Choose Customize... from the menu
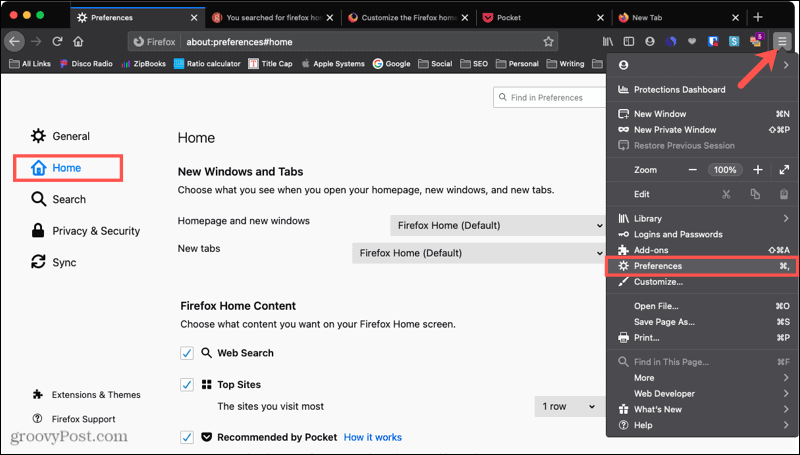This screenshot has height=455, width=800. [x=703, y=282]
